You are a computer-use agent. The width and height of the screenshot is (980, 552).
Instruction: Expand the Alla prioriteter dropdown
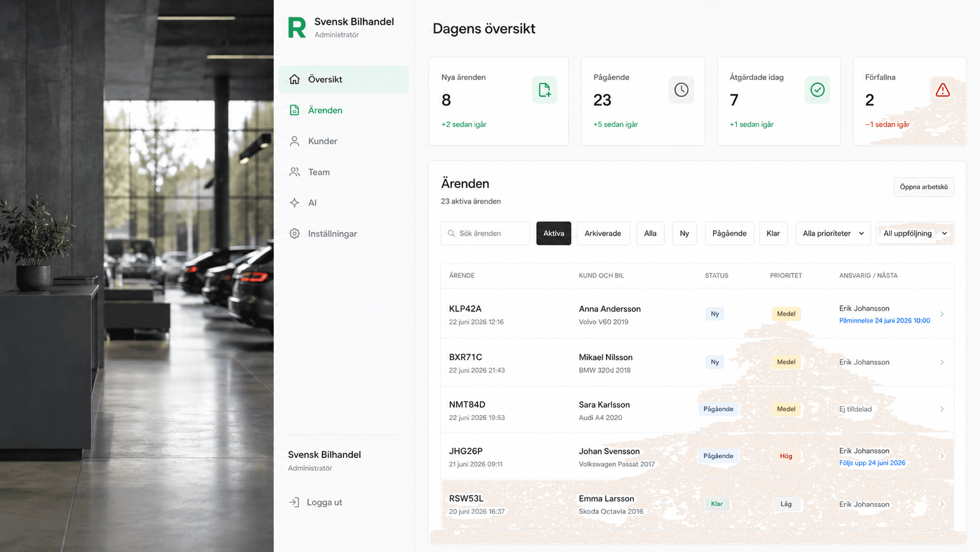(833, 233)
